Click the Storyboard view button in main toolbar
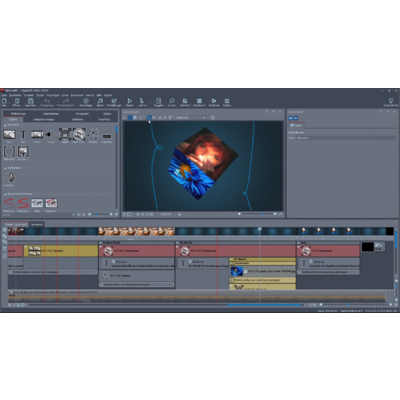400x400 pixels. (199, 102)
